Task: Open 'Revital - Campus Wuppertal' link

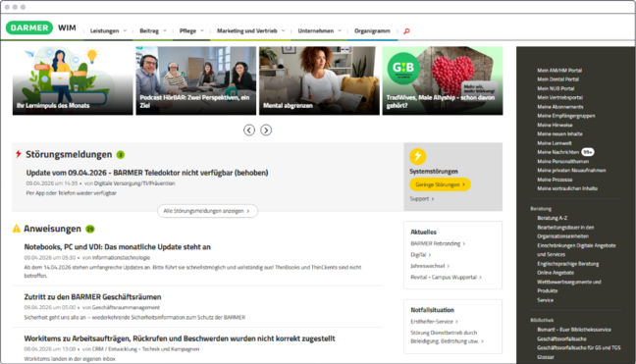Action: click(x=446, y=278)
